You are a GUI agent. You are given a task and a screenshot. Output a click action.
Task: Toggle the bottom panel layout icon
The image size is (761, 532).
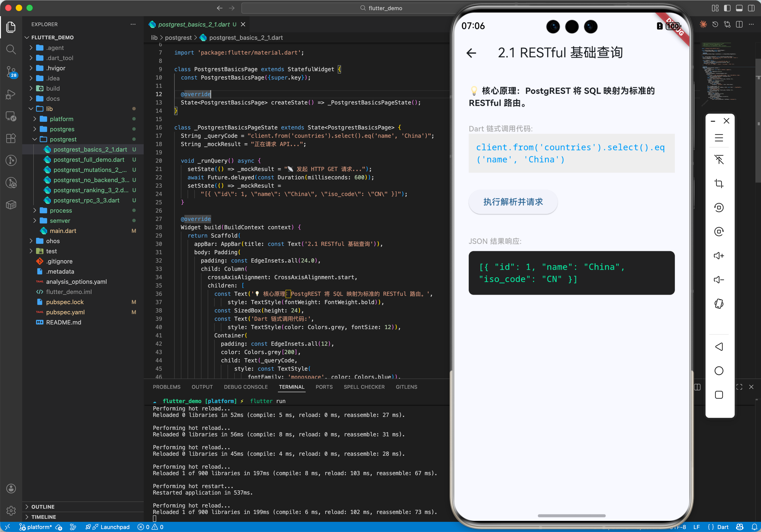tap(739, 8)
